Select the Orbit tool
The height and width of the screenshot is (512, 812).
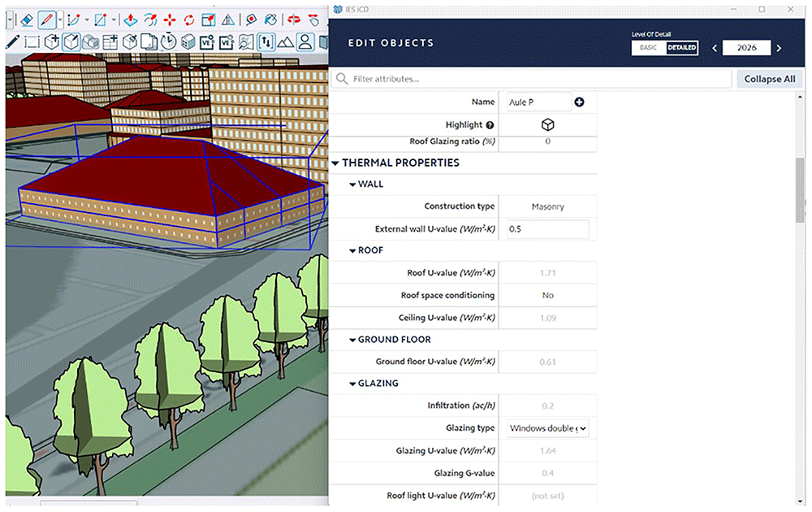pos(294,20)
